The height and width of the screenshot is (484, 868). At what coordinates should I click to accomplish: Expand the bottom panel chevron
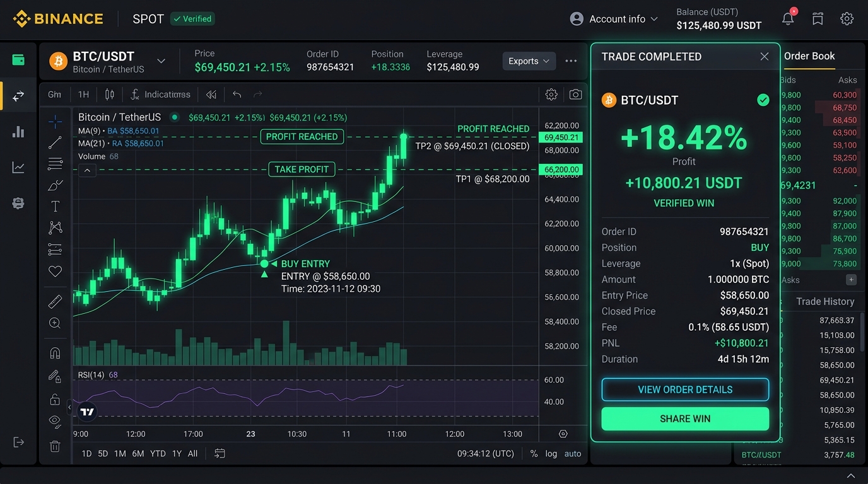tap(851, 476)
